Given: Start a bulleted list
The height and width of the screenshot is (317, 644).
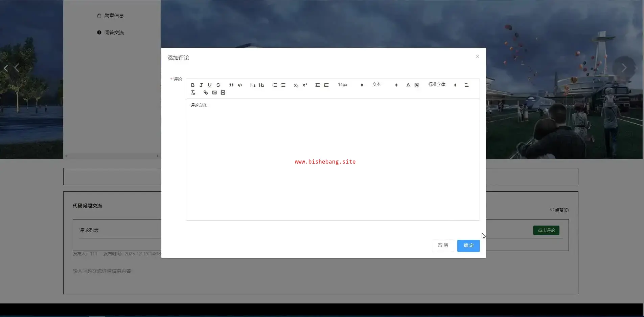Looking at the screenshot, I should pyautogui.click(x=283, y=85).
